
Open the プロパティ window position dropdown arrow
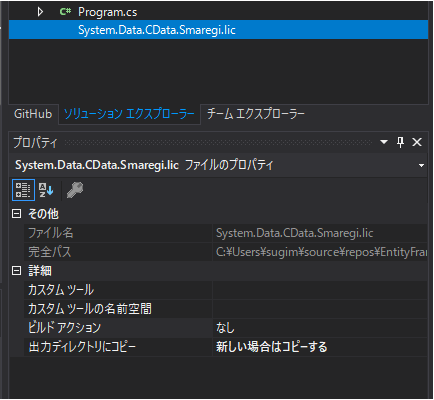pyautogui.click(x=384, y=142)
